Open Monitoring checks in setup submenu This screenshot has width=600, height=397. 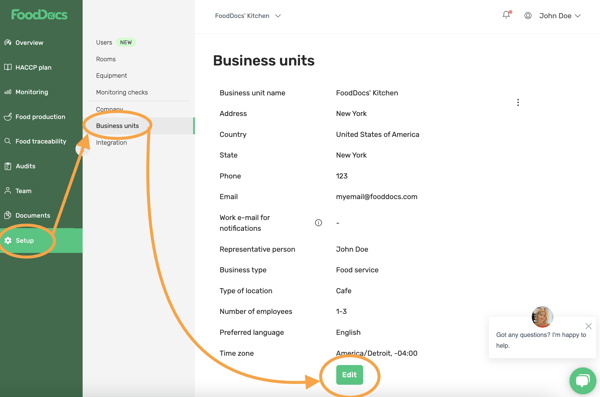pyautogui.click(x=122, y=92)
